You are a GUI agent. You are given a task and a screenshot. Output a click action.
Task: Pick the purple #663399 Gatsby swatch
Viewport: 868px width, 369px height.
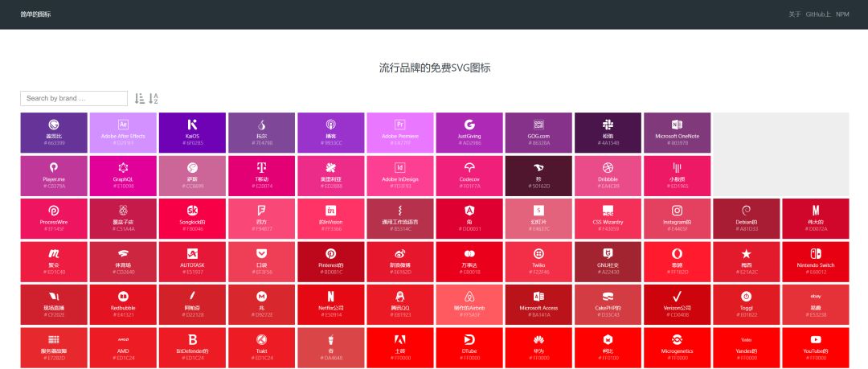click(x=54, y=133)
